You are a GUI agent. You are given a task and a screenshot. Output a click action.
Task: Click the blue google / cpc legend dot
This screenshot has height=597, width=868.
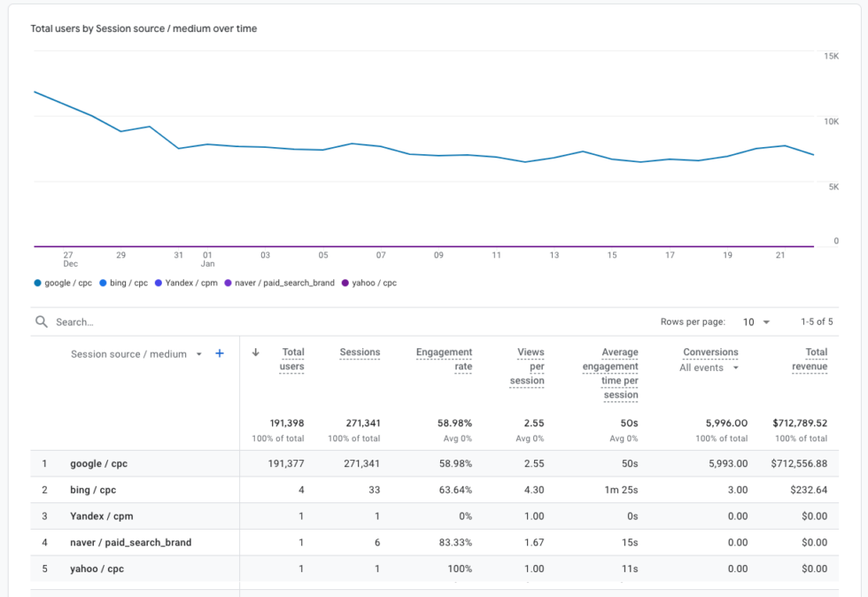(x=39, y=283)
